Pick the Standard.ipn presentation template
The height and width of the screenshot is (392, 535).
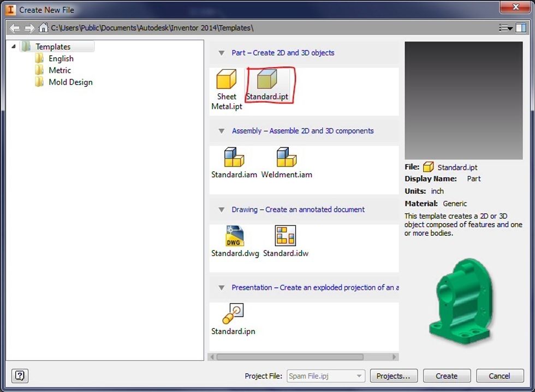233,314
